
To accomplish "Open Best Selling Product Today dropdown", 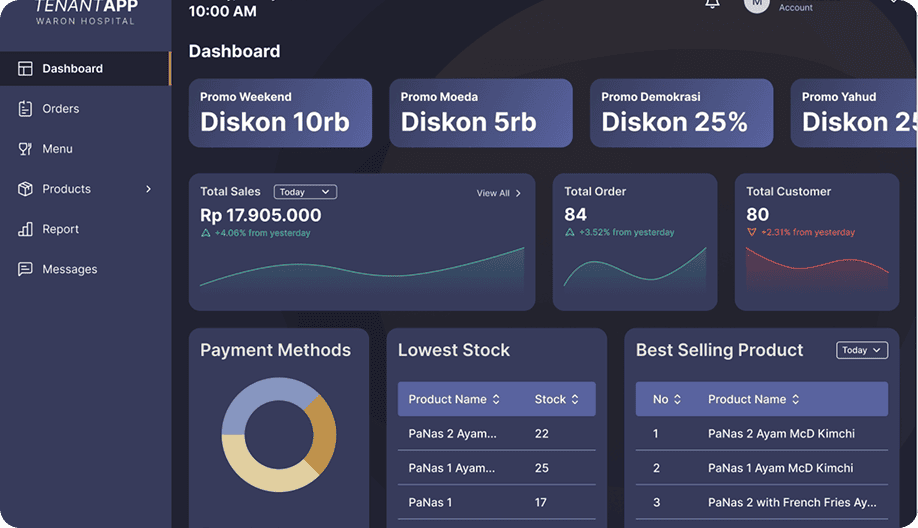I will coord(861,350).
